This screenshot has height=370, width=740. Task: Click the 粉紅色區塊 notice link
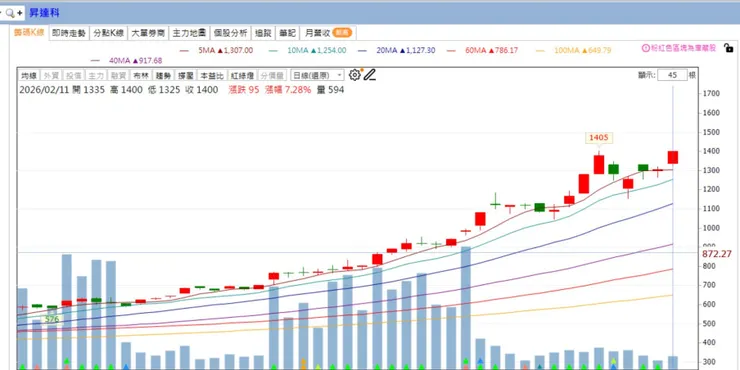click(683, 48)
